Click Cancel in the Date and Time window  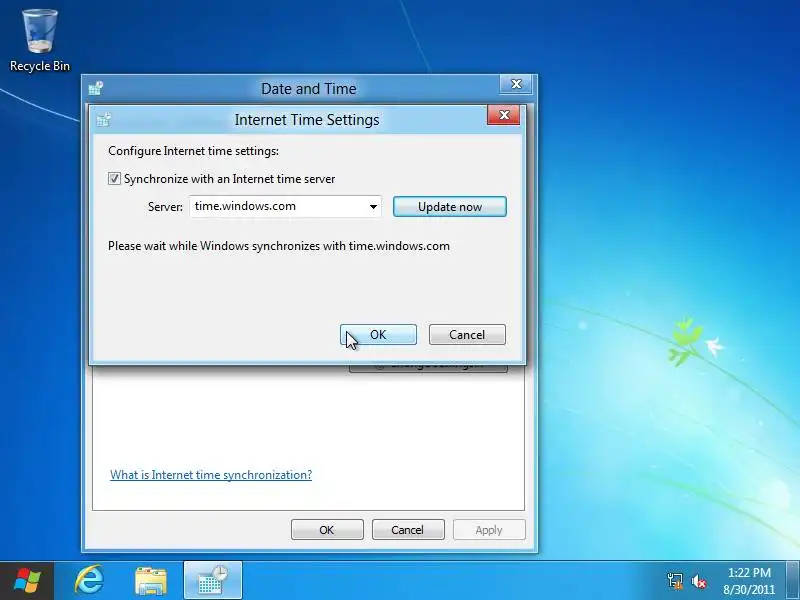click(408, 530)
